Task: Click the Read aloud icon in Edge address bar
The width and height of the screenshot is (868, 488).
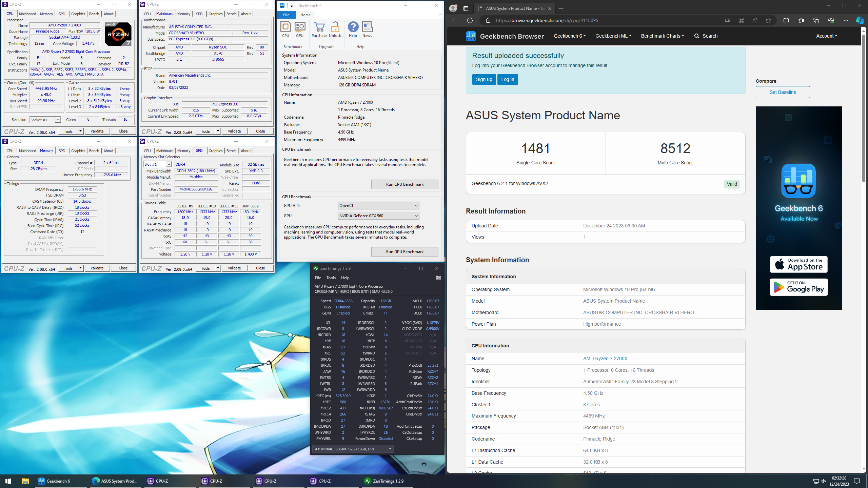Action: pyautogui.click(x=754, y=20)
